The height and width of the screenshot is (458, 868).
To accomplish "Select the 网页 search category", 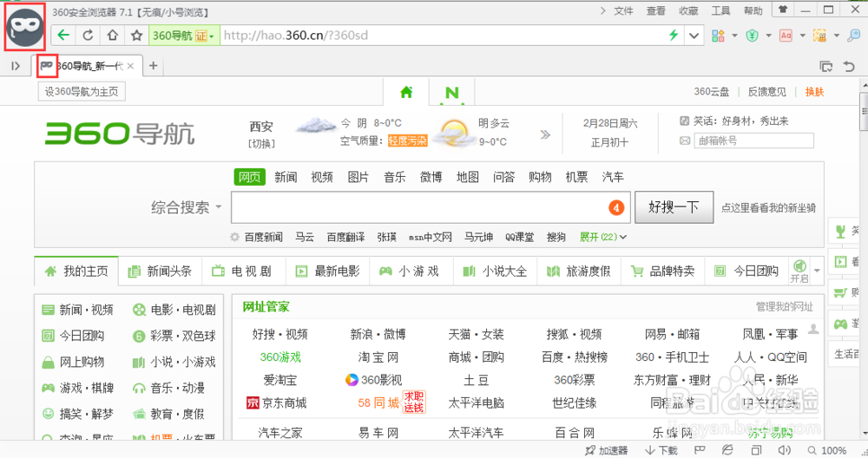I will point(249,177).
